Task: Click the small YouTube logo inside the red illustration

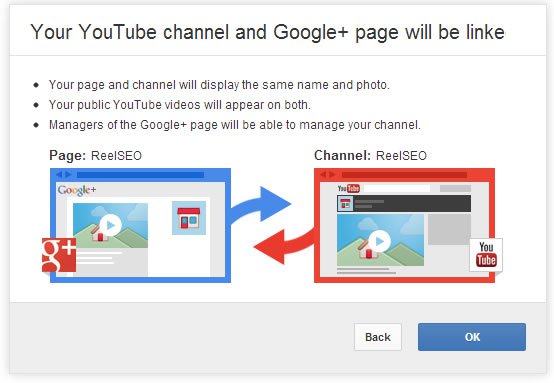Action: tap(349, 188)
